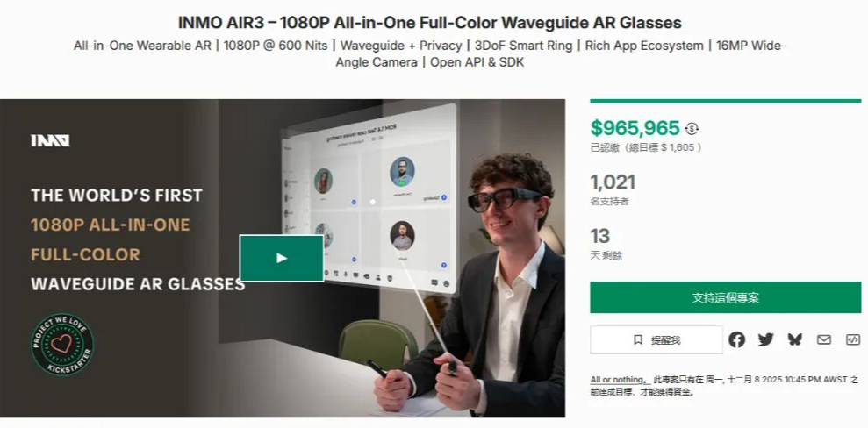Viewport: 868px width, 428px height.
Task: Open the embed code icon
Action: pos(853,339)
